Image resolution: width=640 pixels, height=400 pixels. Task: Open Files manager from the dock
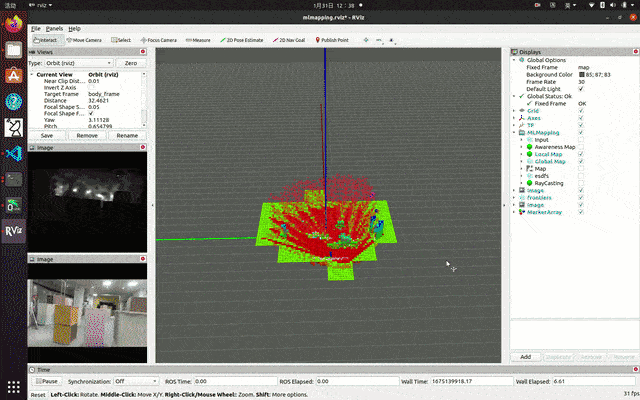coord(13,50)
